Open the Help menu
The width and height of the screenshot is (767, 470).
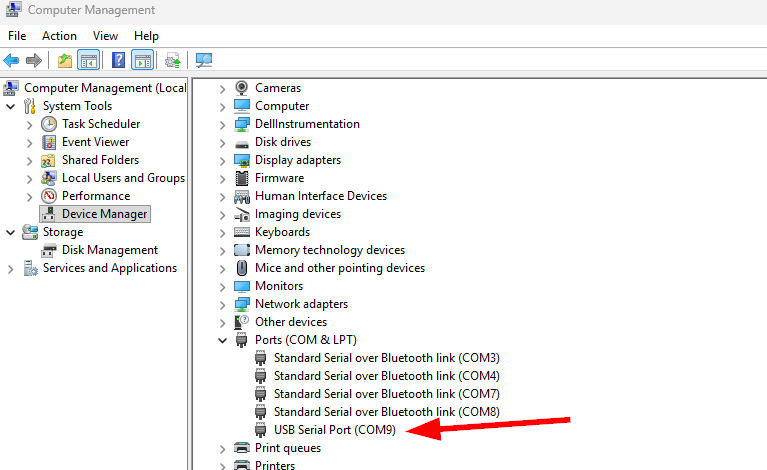146,36
